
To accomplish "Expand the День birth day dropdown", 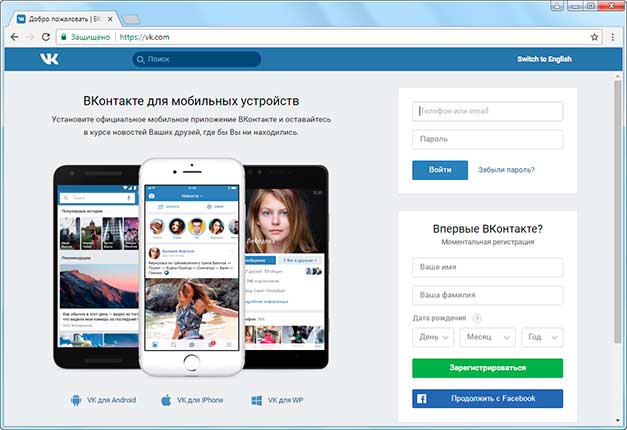I will coord(433,337).
